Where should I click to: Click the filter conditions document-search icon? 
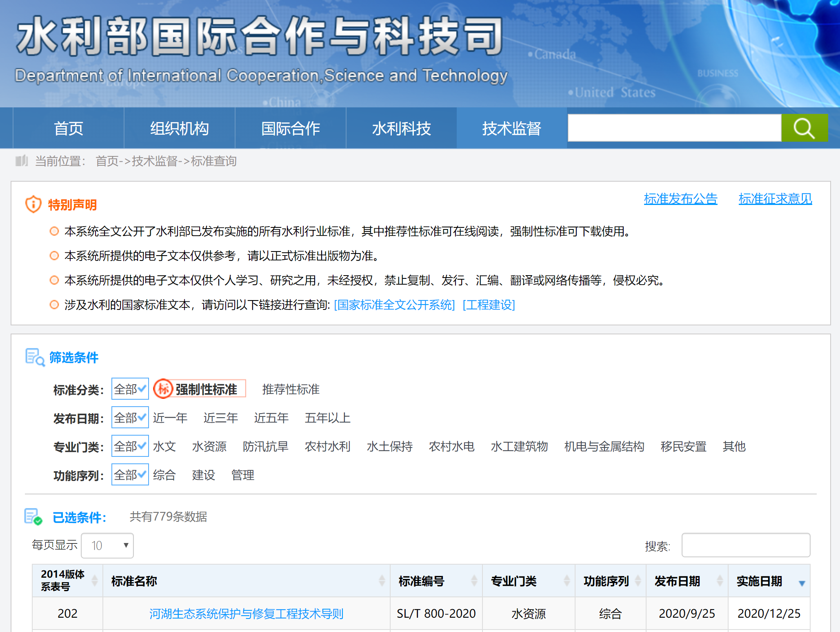coord(35,357)
